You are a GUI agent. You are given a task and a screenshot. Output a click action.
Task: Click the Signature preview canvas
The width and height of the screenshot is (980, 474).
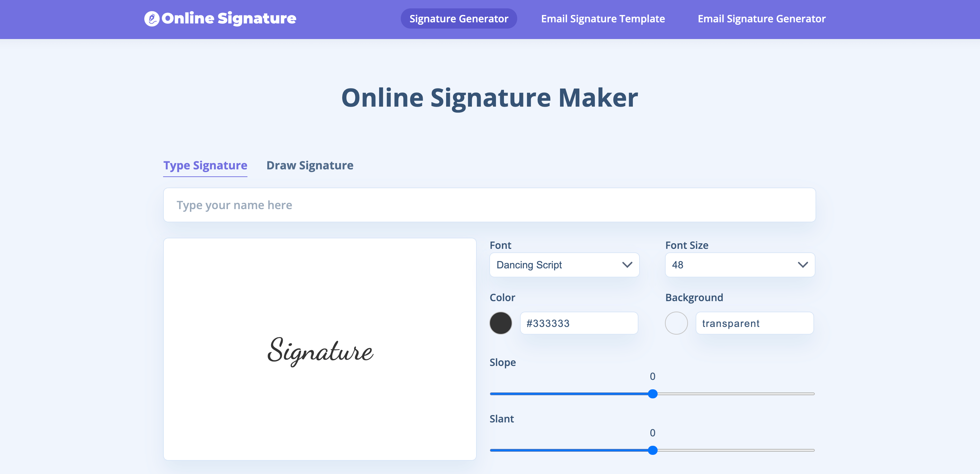320,349
